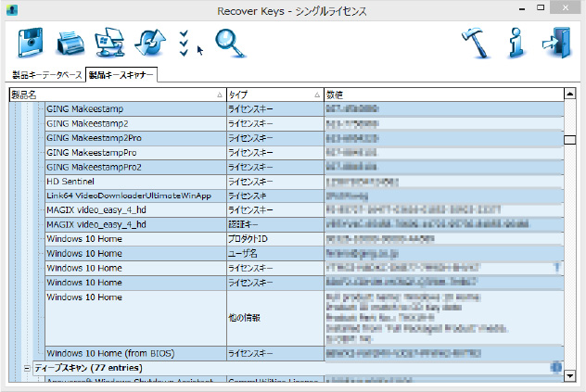Minimize the Recover Keys window
The height and width of the screenshot is (392, 586).
[522, 8]
